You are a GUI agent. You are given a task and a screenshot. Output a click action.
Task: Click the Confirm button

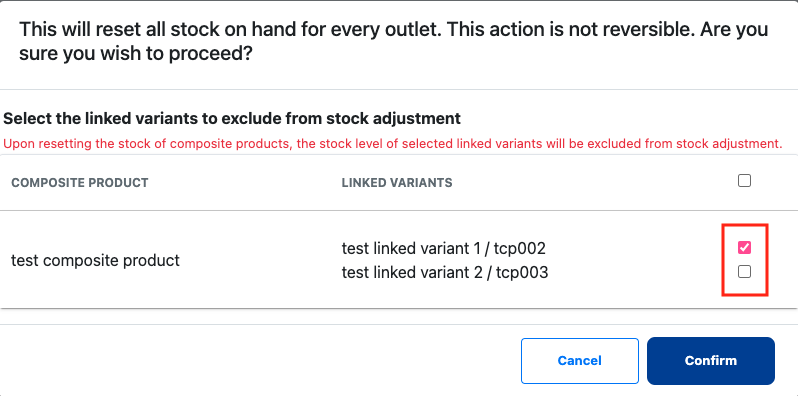(710, 361)
